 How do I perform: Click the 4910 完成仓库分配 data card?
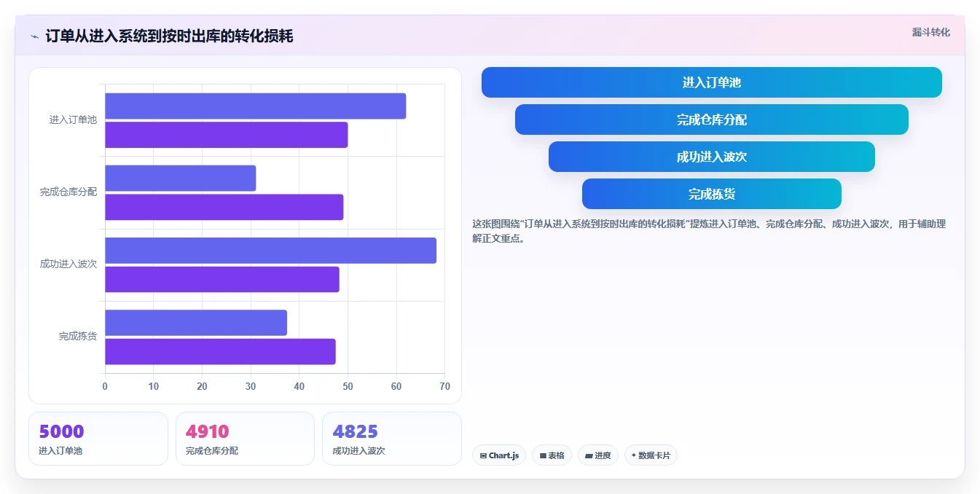(x=245, y=439)
